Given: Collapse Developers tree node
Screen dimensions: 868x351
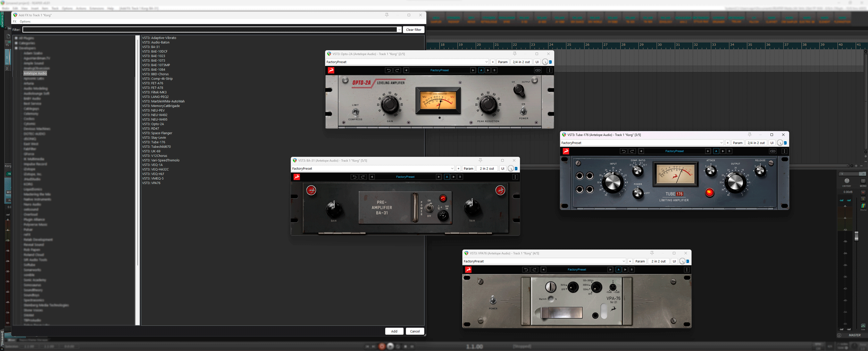Looking at the screenshot, I should 16,48.
